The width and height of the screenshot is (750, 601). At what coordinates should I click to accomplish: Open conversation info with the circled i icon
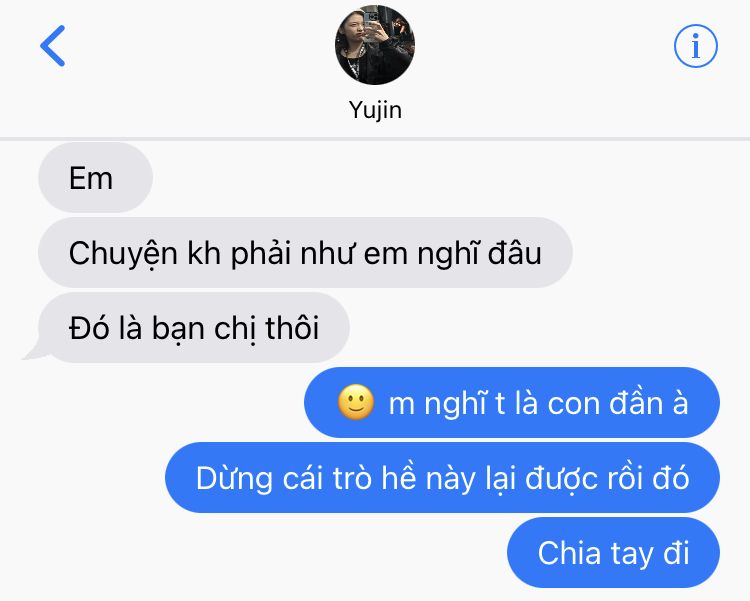695,46
